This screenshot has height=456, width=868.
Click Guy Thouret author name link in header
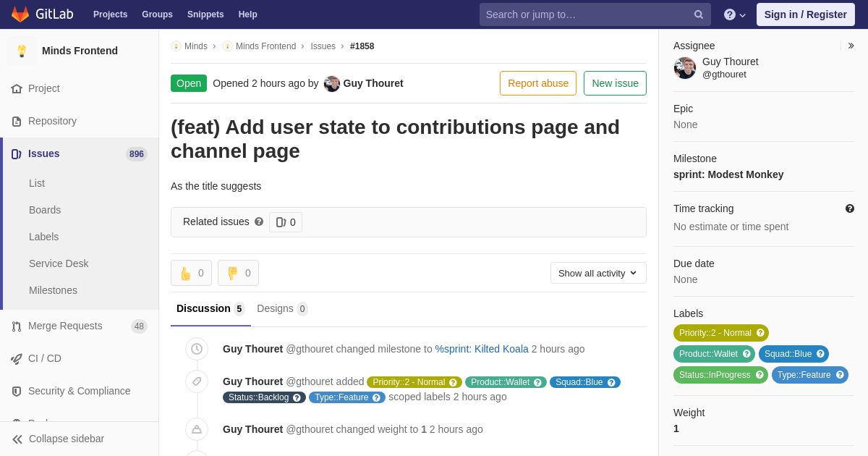pyautogui.click(x=373, y=83)
